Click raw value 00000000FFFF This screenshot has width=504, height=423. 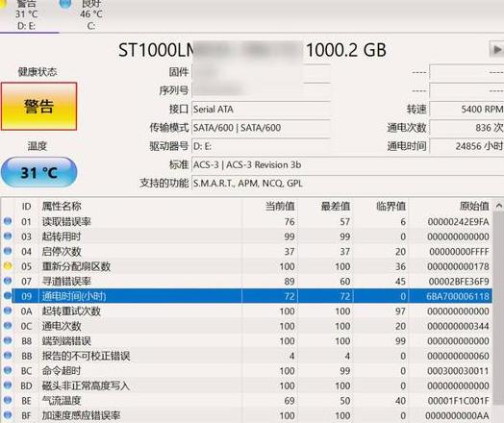point(459,252)
